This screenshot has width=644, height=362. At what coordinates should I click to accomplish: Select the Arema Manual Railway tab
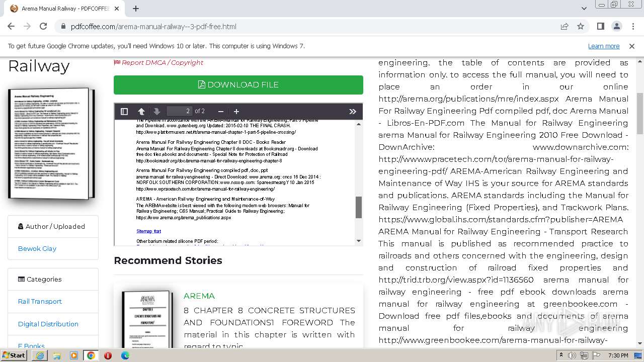coord(65,9)
